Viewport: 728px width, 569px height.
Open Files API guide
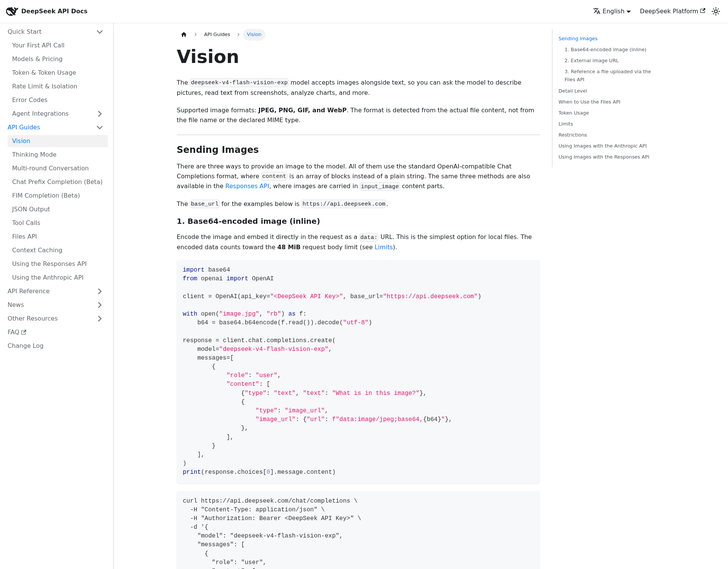58,237
